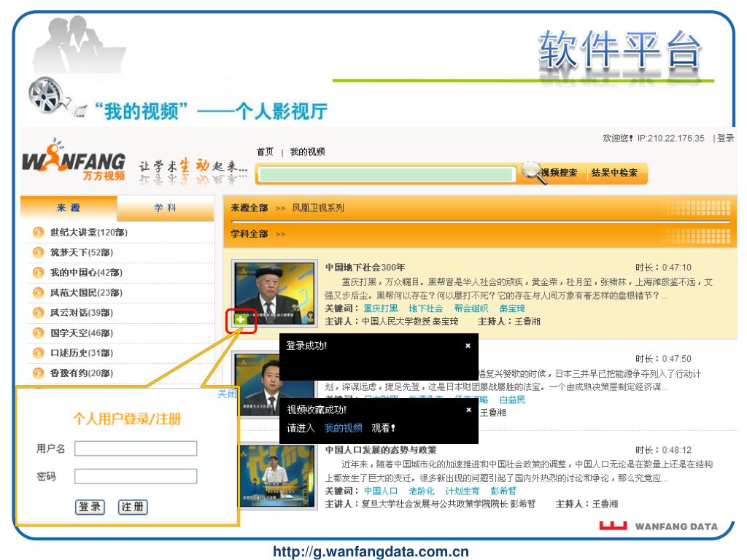
Task: Click bullet icon beside 国学天空
Action: 38,332
